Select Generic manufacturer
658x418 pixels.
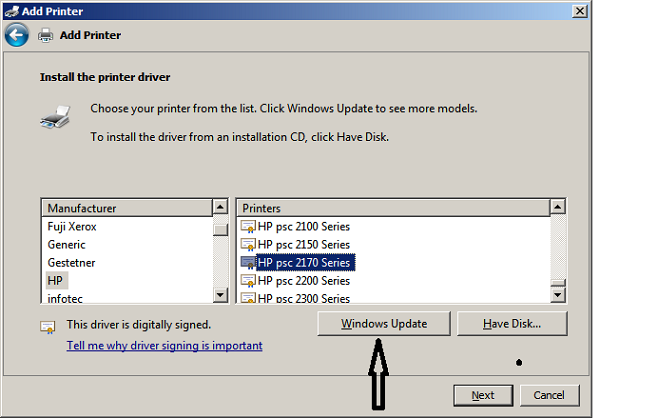click(x=66, y=245)
